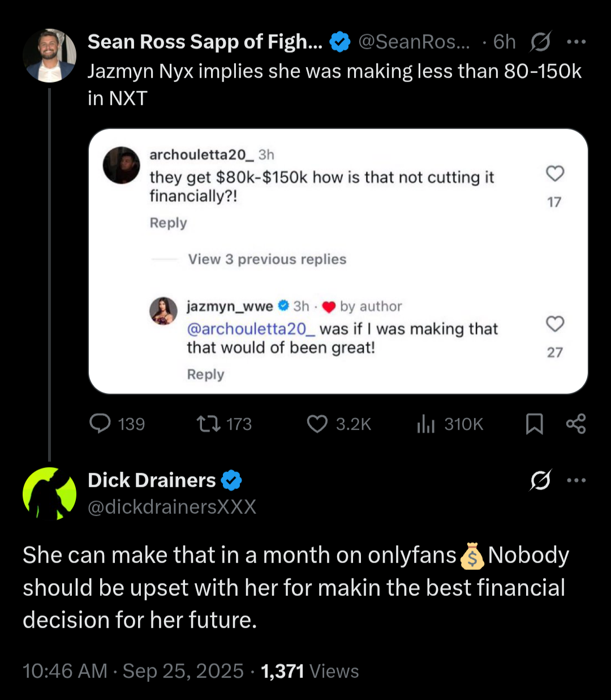The width and height of the screenshot is (611, 700).
Task: Click Grok icon on Dick Drainers' reply
Action: coord(541,480)
